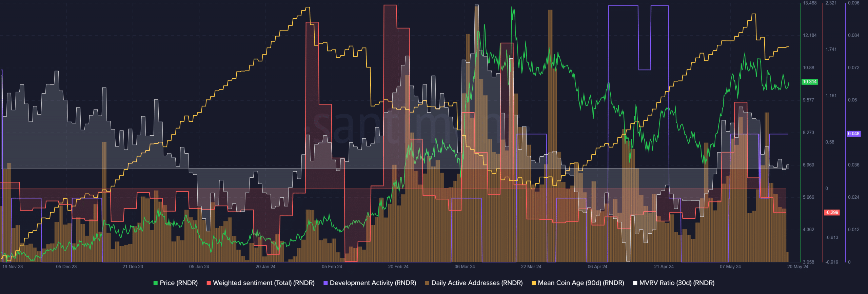
Task: Click the 07 May 24 date label
Action: tap(730, 267)
